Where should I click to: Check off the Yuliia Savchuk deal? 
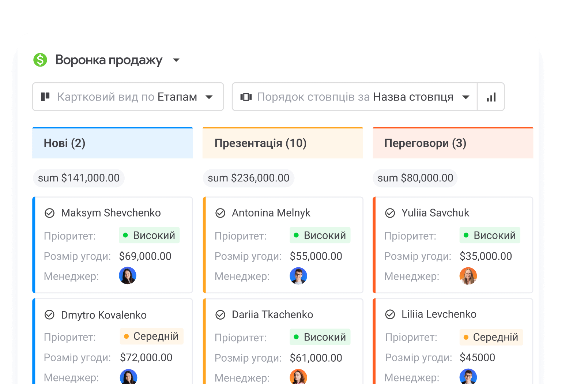pyautogui.click(x=390, y=213)
